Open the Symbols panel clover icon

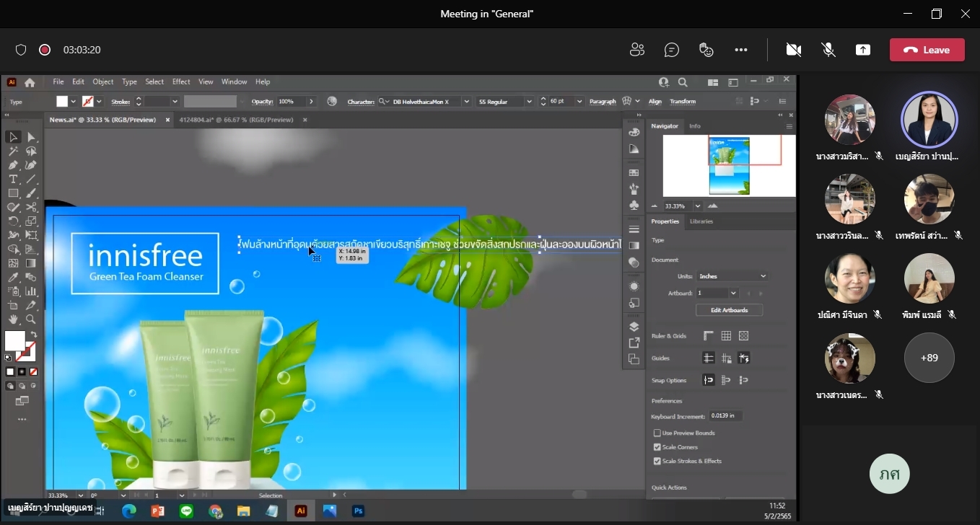tap(634, 206)
